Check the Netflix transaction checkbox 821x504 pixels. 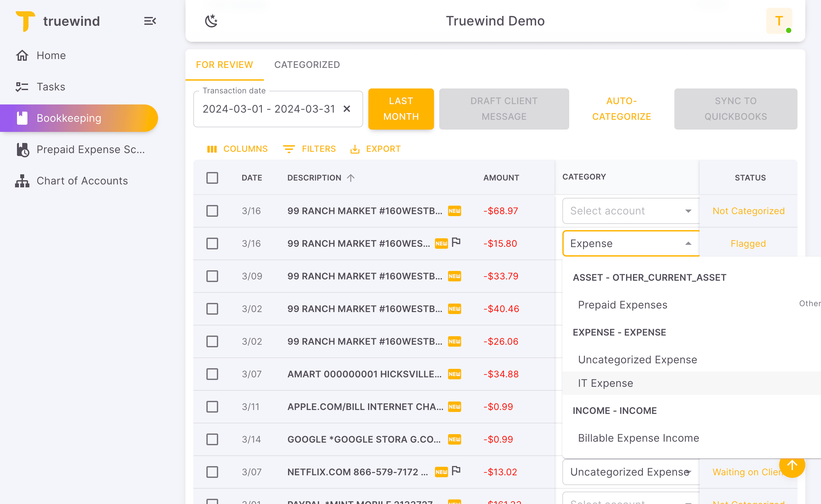[x=212, y=472]
